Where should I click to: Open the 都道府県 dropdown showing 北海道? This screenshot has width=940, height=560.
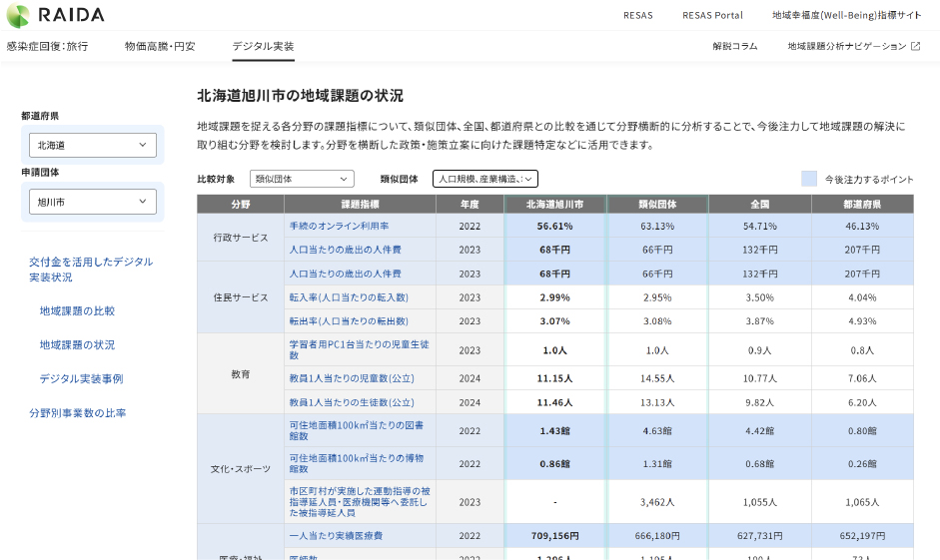(92, 146)
